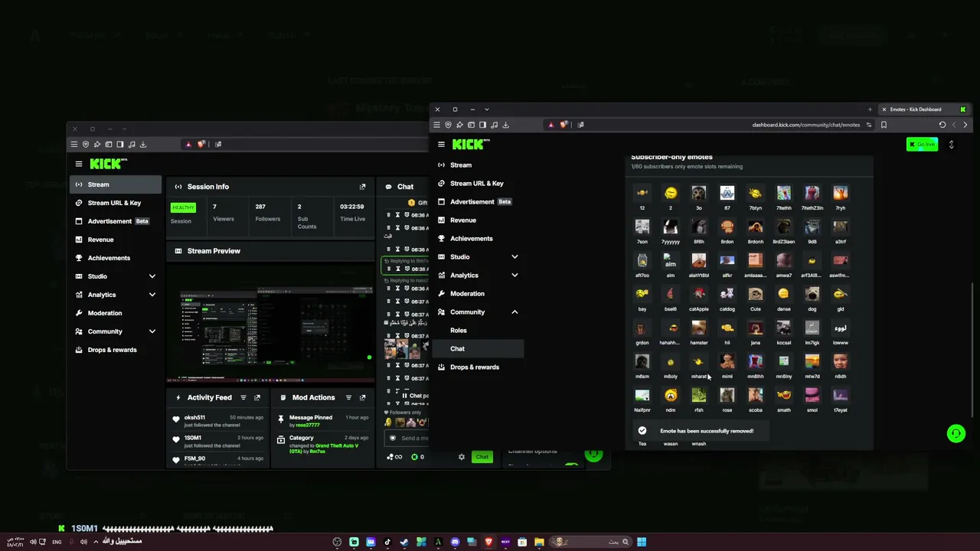Screen dimensions: 980x551
Task: Select the rose emote
Action: click(x=727, y=395)
